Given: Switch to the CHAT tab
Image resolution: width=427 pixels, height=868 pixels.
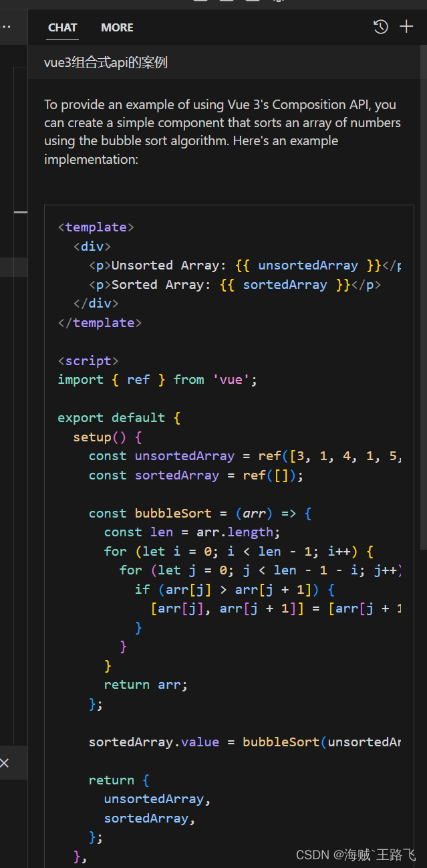Looking at the screenshot, I should pyautogui.click(x=63, y=27).
